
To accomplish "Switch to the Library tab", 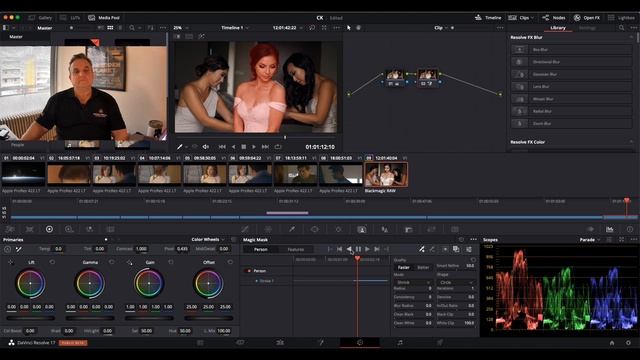I will tap(558, 28).
